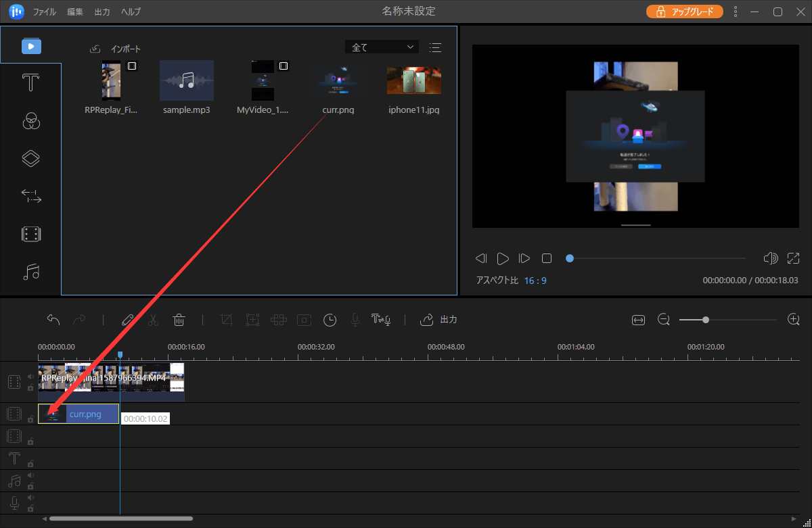Open the ファイル menu
This screenshot has width=812, height=528.
click(45, 12)
